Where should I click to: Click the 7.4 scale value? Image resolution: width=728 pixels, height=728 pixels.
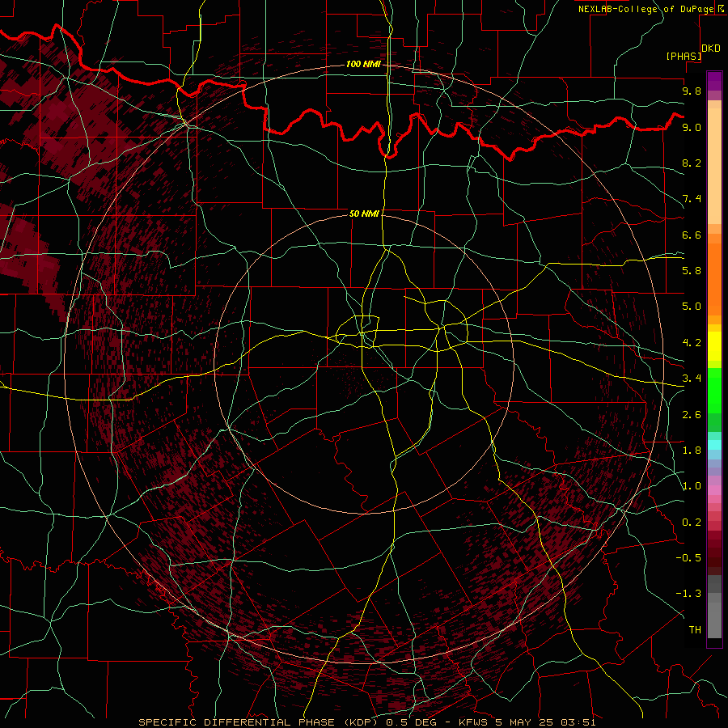pos(692,199)
